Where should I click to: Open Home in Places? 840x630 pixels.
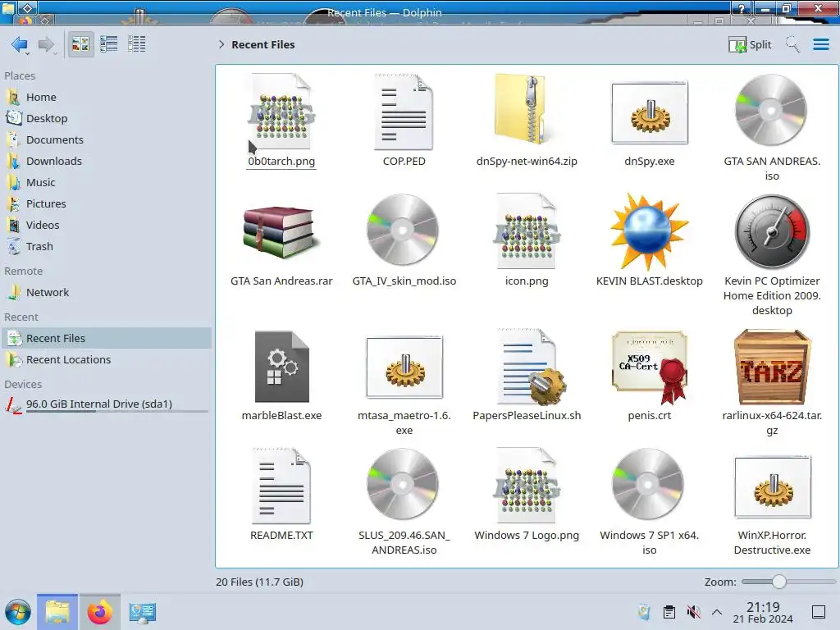pyautogui.click(x=107, y=97)
